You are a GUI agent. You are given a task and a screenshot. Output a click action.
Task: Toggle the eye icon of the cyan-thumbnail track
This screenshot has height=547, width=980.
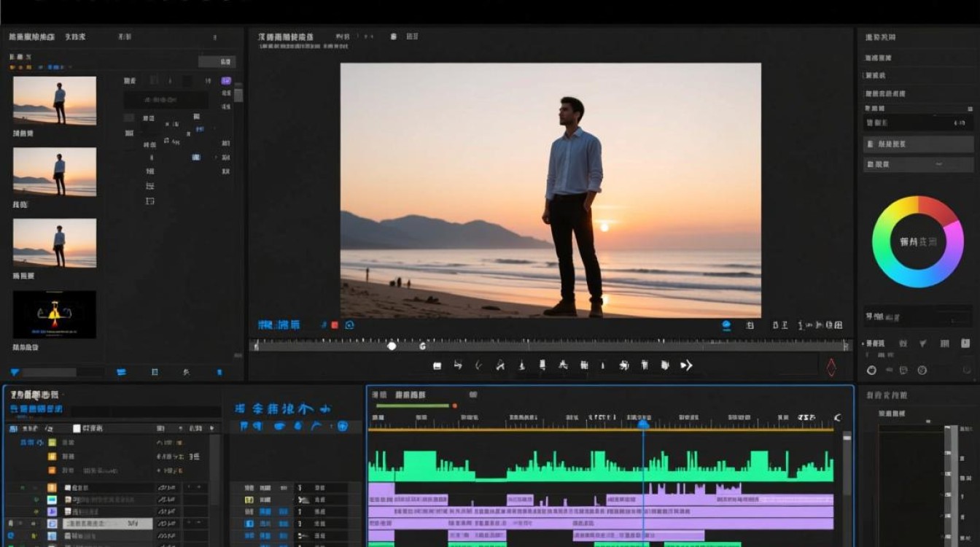(x=36, y=500)
